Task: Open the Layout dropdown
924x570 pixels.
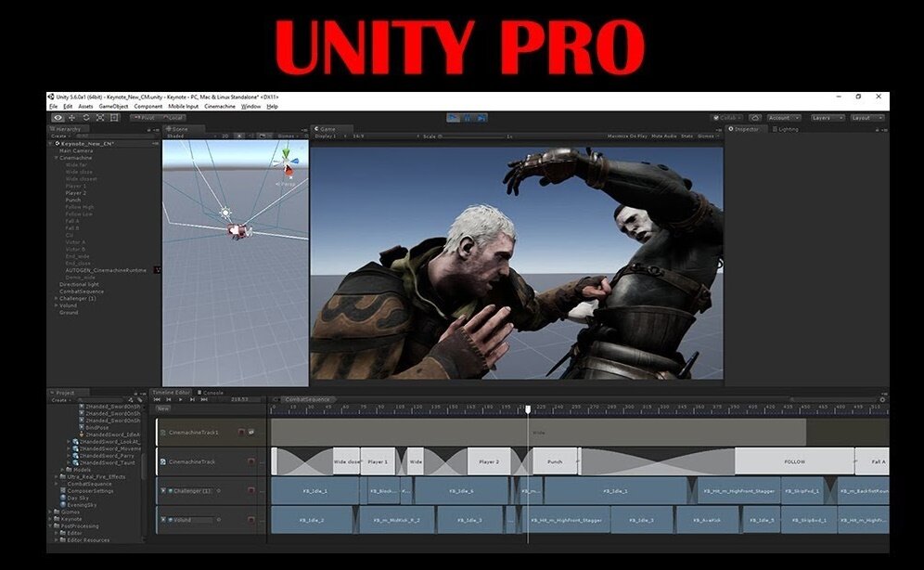Action: [867, 118]
